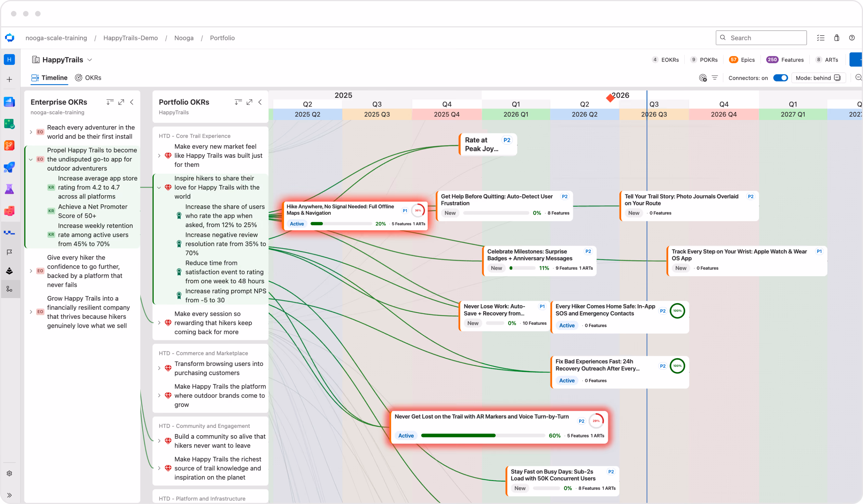The height and width of the screenshot is (504, 863).
Task: Click project settings gear icon
Action: point(9,474)
